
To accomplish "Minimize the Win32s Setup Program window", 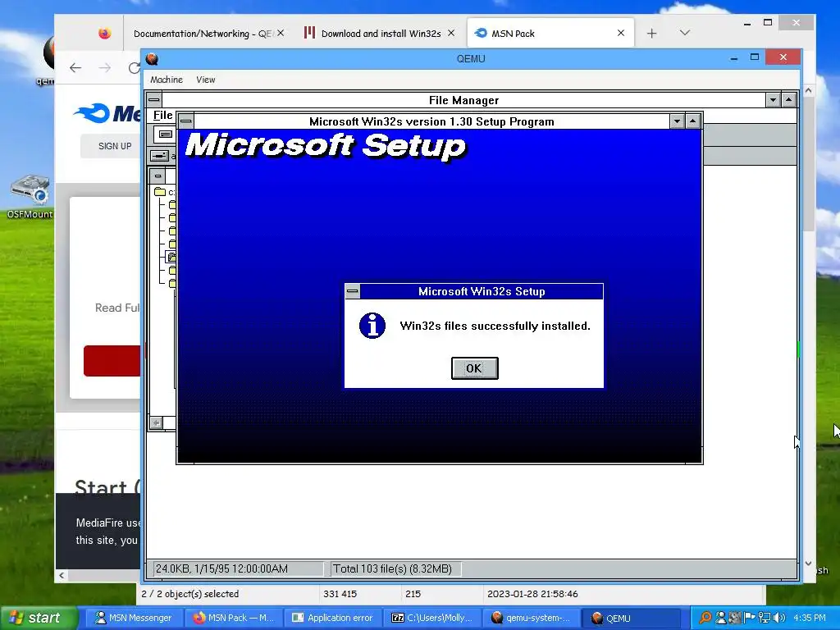I will 677,121.
